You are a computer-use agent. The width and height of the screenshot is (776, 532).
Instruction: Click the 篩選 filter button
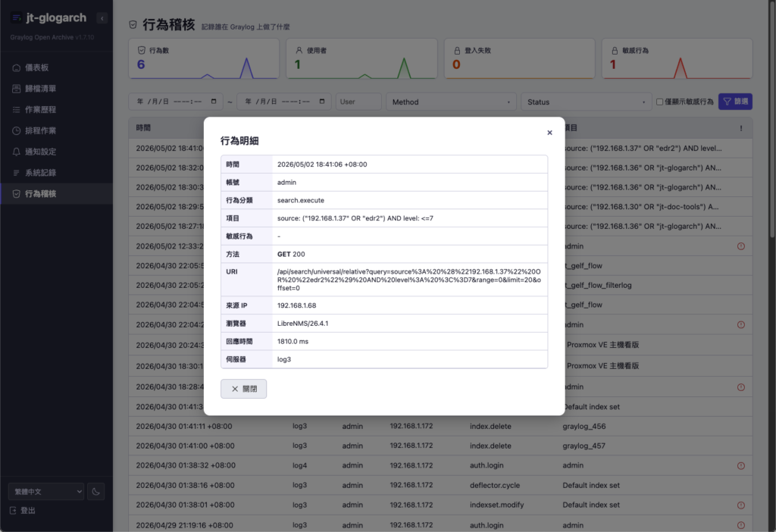[x=735, y=102]
